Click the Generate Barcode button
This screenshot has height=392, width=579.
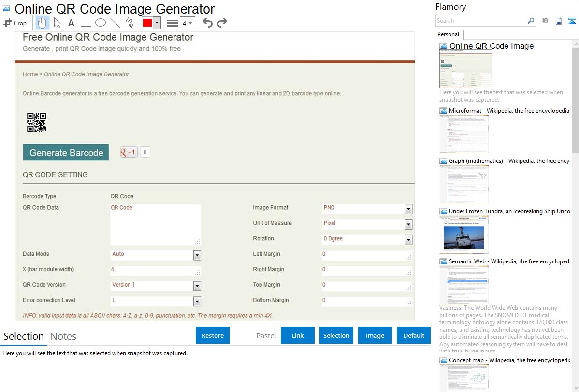click(66, 152)
